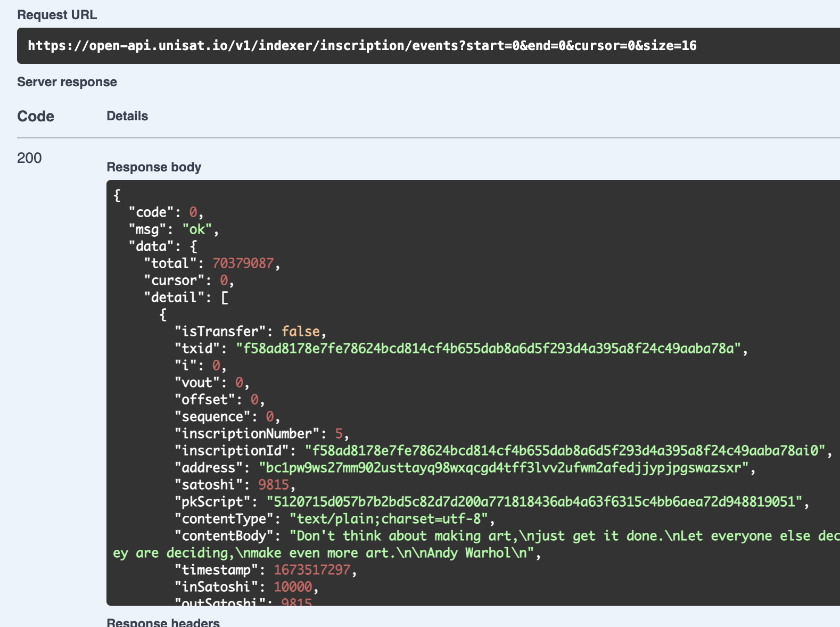Click the Code column header

click(x=36, y=116)
